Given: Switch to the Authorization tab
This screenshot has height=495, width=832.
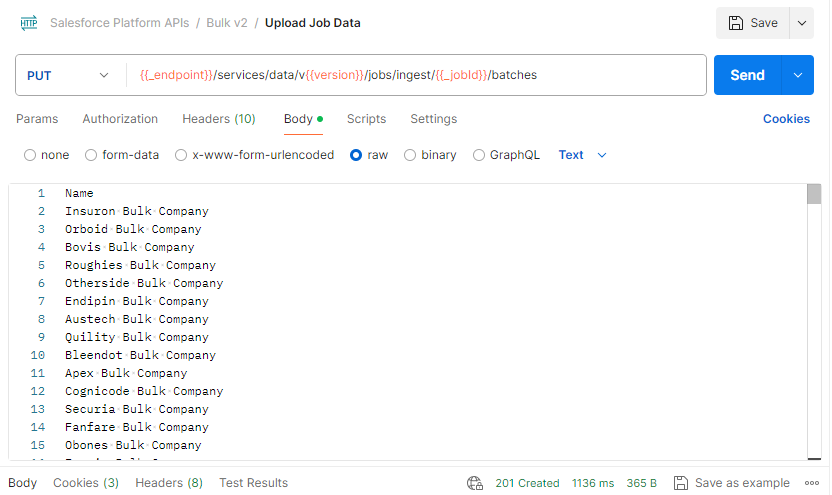Looking at the screenshot, I should pos(120,119).
